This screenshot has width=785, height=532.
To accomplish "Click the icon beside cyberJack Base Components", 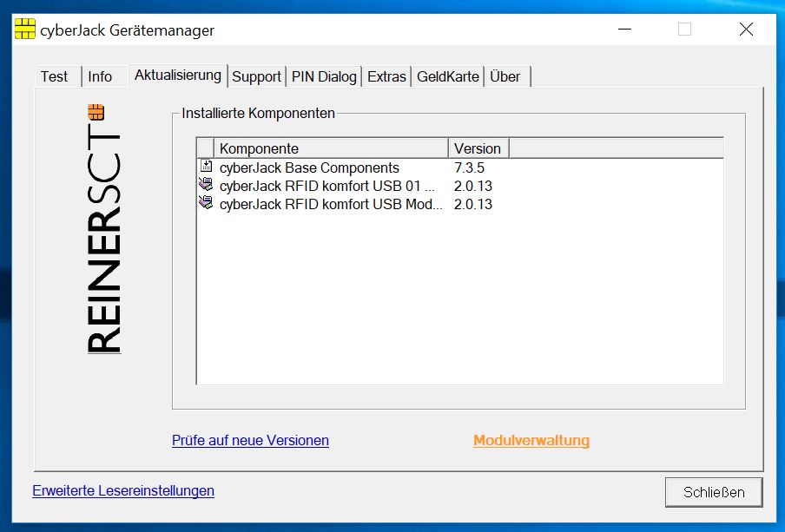I will pyautogui.click(x=206, y=167).
